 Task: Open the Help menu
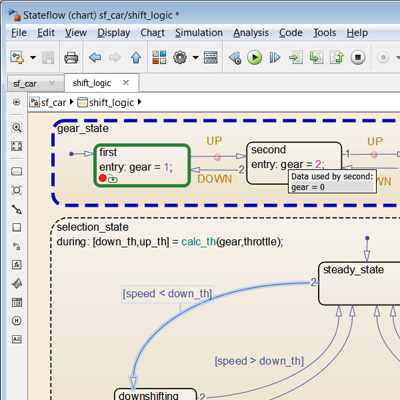tap(357, 33)
